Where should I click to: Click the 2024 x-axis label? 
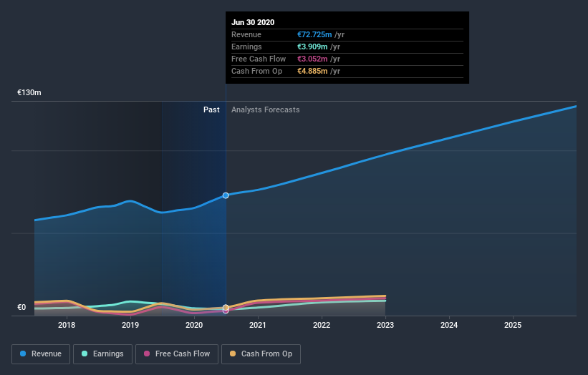tap(449, 325)
